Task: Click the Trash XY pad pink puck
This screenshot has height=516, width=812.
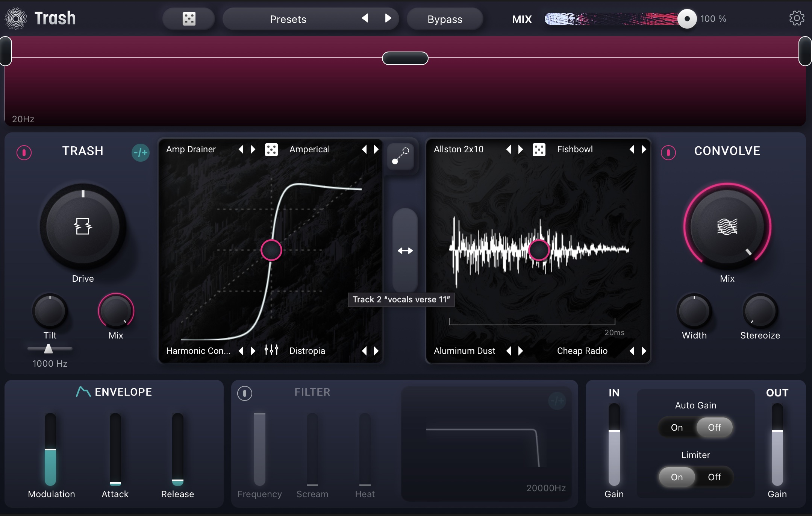Action: (271, 250)
